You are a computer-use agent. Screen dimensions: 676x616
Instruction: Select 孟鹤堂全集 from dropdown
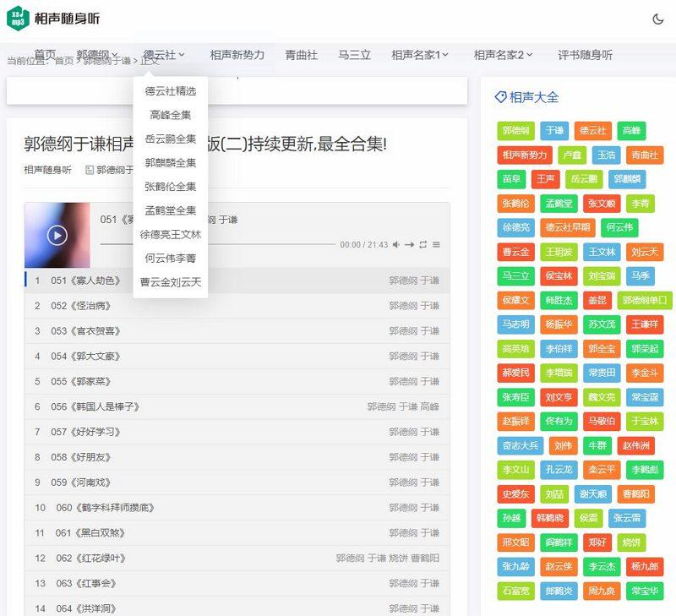click(x=171, y=210)
